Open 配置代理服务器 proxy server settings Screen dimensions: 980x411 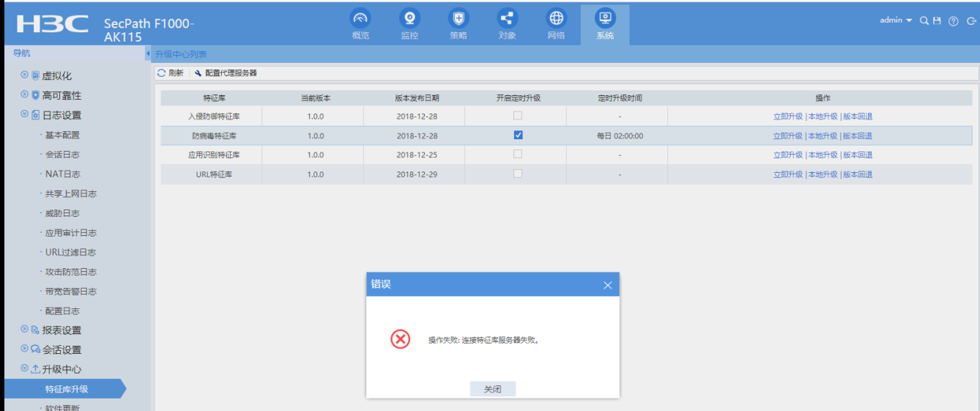coord(226,73)
